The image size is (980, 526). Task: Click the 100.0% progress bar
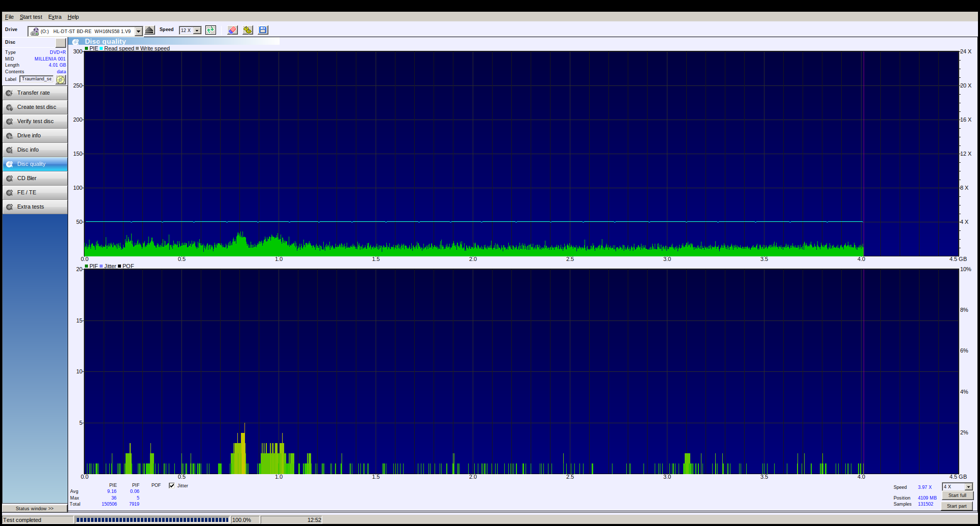click(x=152, y=519)
